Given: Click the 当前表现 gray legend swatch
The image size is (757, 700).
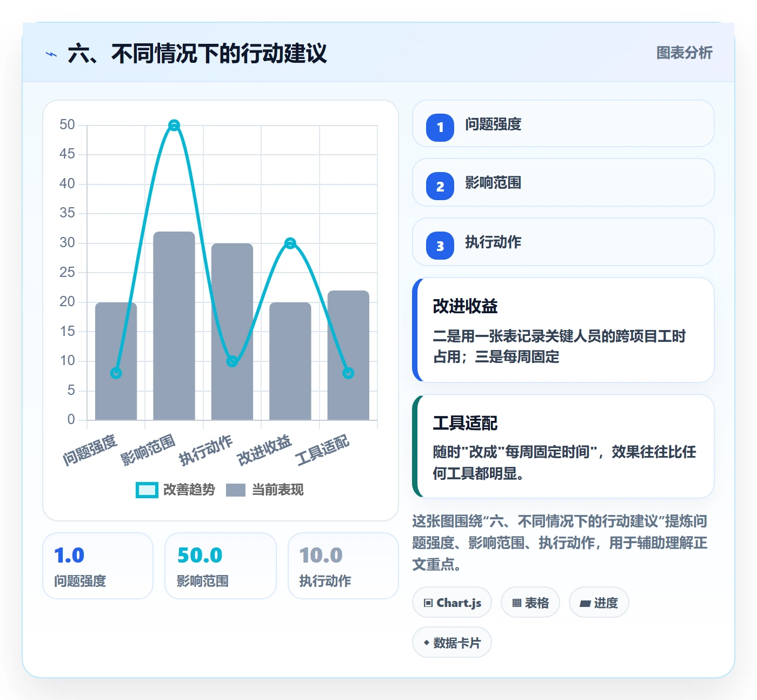Looking at the screenshot, I should [236, 490].
